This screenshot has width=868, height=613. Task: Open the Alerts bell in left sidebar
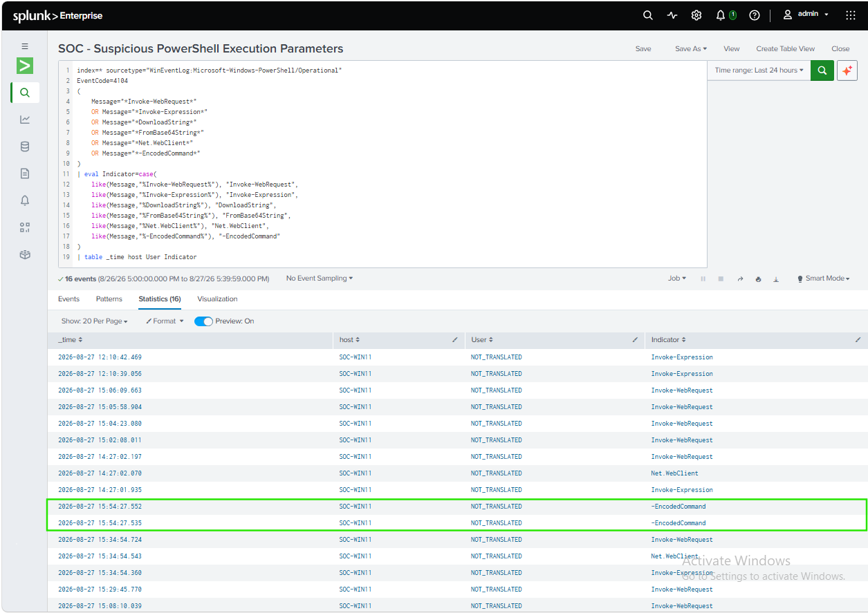[x=25, y=200]
